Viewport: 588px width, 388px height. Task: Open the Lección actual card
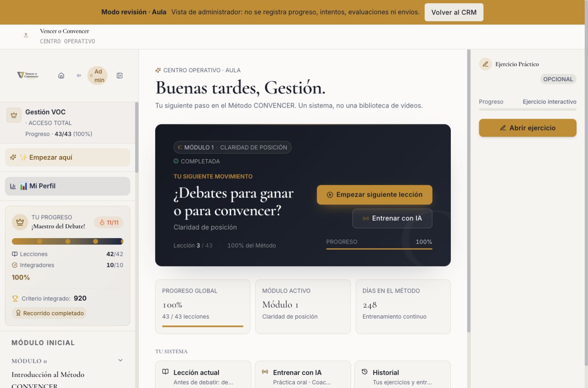tap(203, 374)
